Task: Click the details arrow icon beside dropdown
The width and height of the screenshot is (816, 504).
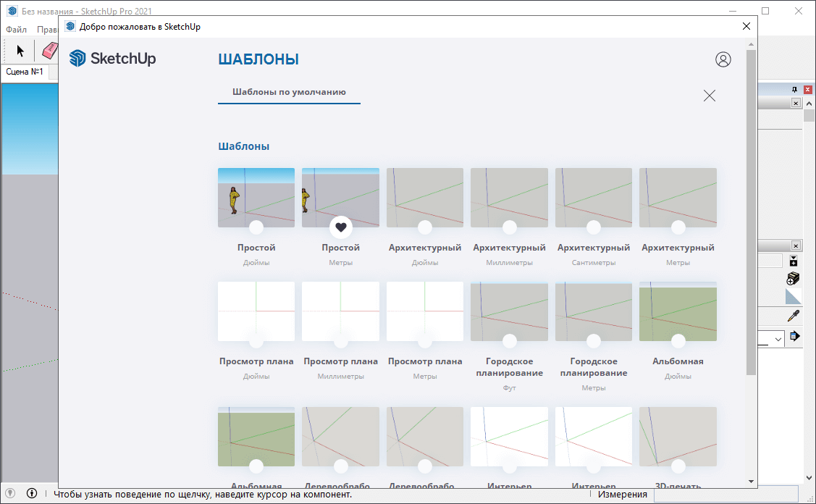Action: click(x=795, y=336)
